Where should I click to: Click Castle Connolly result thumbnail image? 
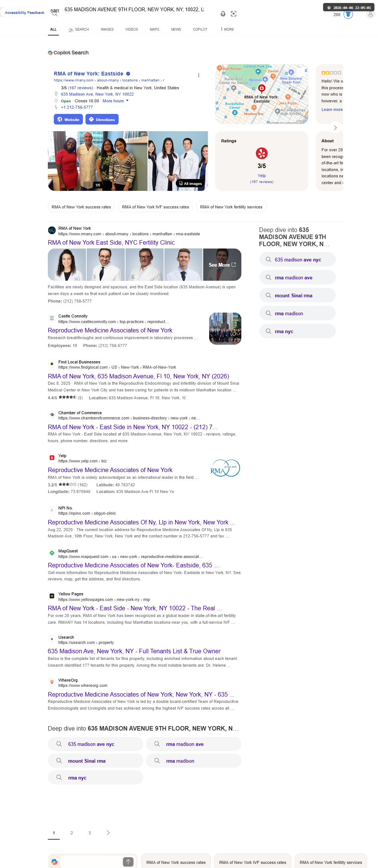[x=225, y=329]
